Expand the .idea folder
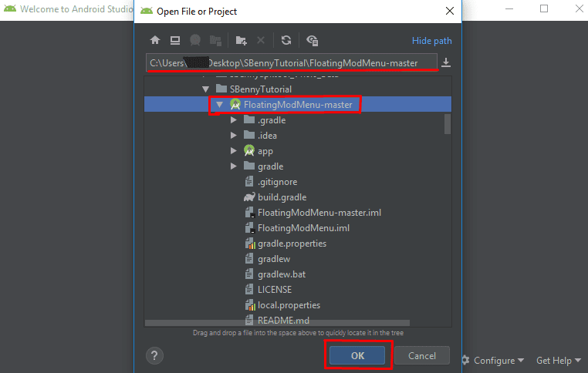The height and width of the screenshot is (373, 588). (x=234, y=135)
